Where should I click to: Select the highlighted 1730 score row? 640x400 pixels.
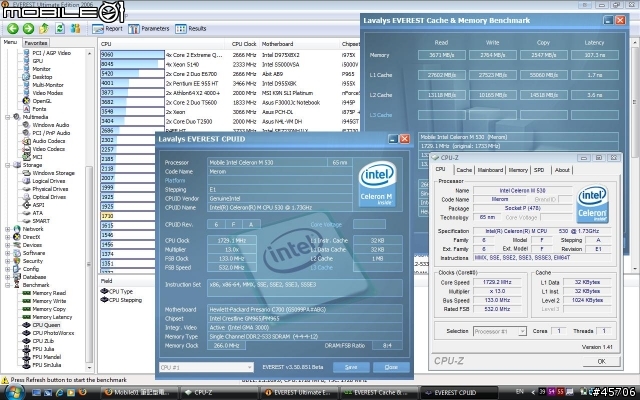[127, 216]
